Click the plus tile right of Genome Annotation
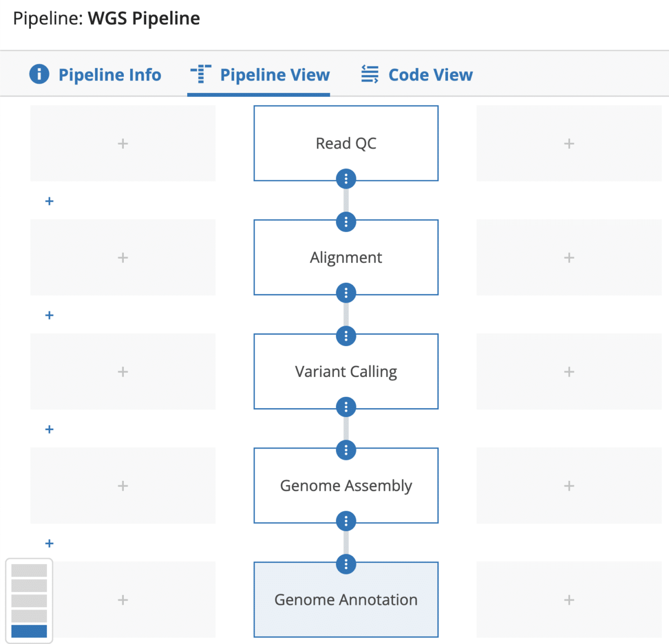This screenshot has height=644, width=669. (569, 600)
